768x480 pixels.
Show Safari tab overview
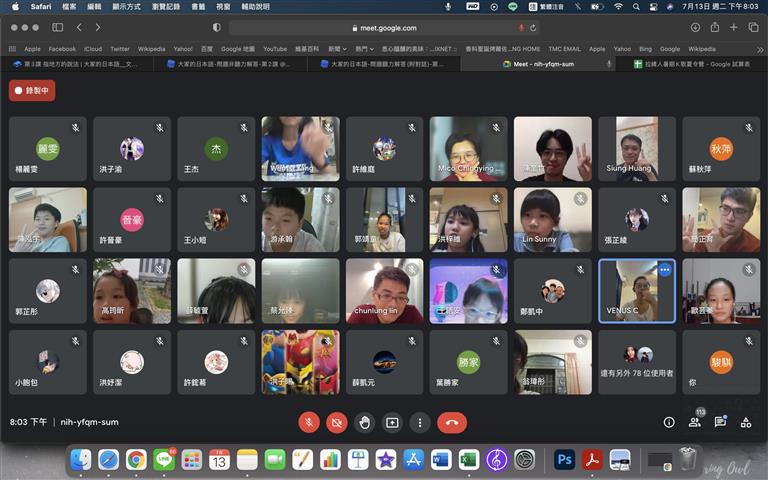(x=753, y=27)
